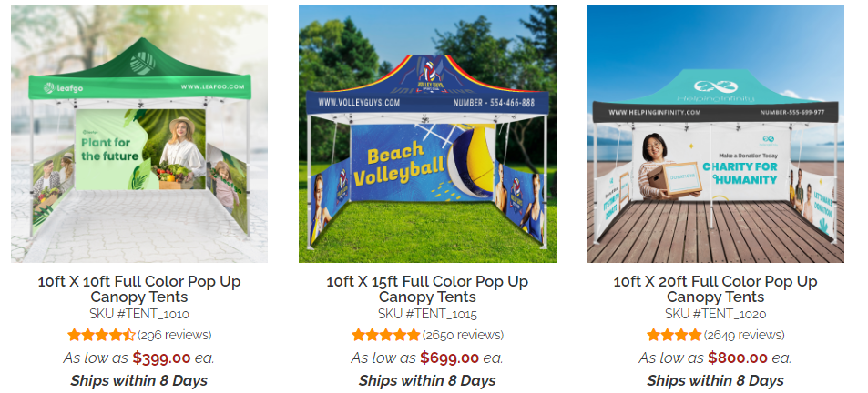Click SKU #TENT_1020 text

(715, 314)
